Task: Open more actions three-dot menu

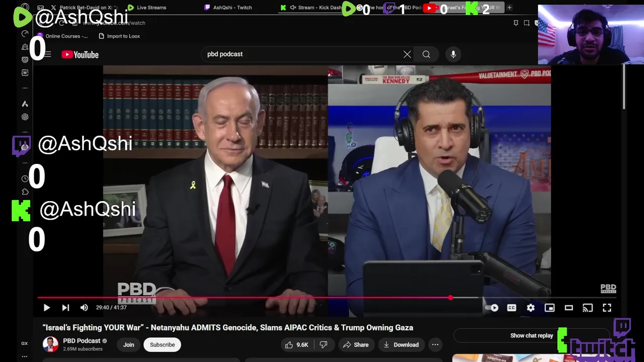Action: 435,345
